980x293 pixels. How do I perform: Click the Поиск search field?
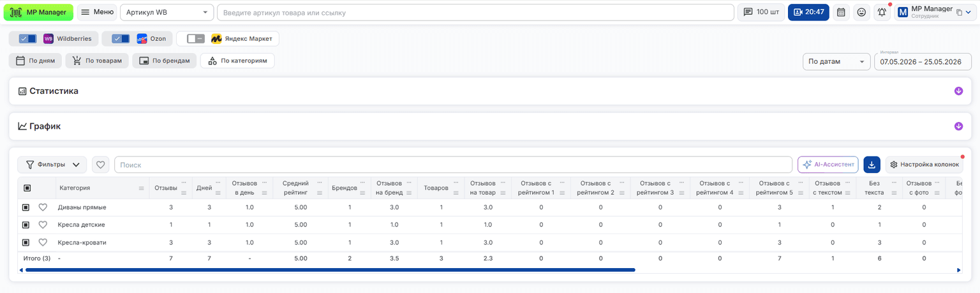pos(453,165)
